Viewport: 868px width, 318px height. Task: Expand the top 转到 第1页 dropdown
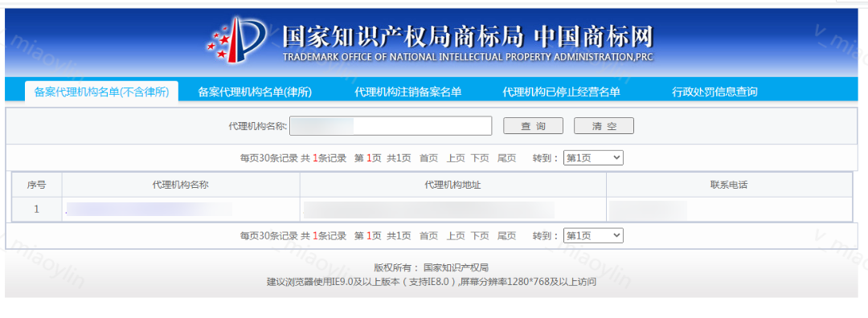click(593, 158)
